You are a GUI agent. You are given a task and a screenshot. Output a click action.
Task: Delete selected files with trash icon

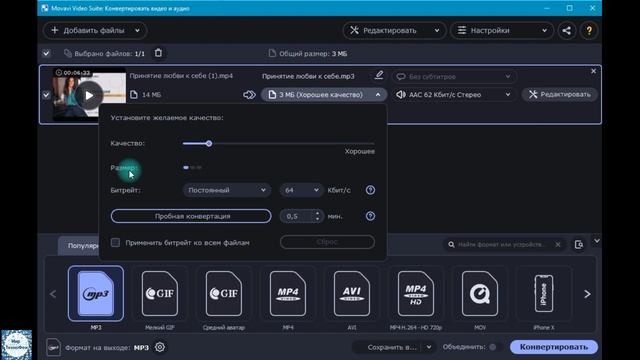(158, 53)
